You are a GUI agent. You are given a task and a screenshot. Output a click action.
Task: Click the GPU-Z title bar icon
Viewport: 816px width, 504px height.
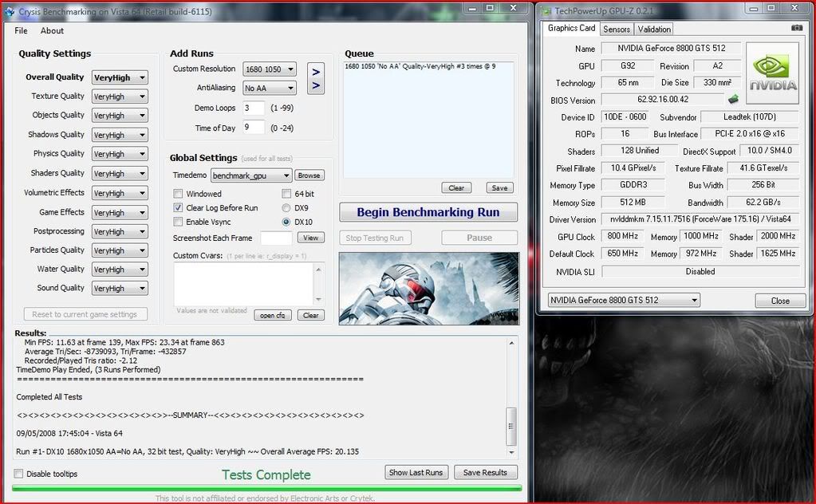tap(546, 10)
